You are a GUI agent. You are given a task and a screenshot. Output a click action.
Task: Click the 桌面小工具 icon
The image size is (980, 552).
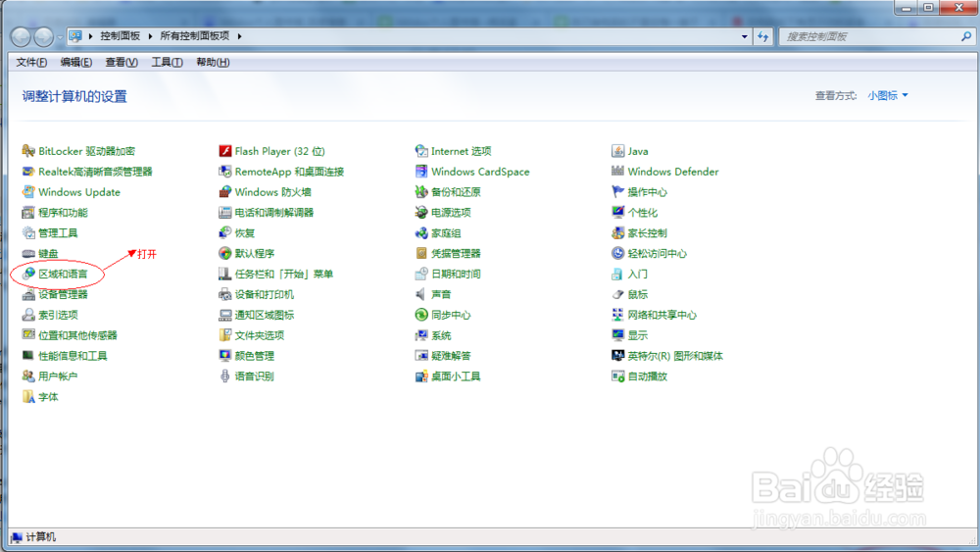coord(421,376)
